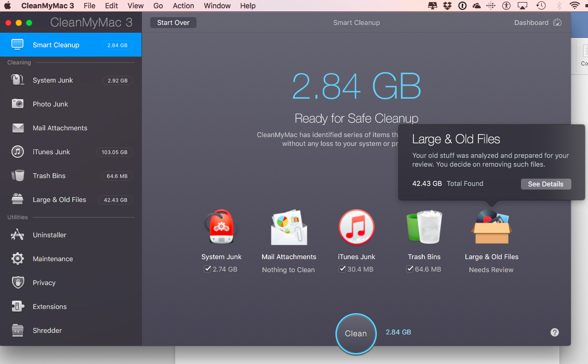The height and width of the screenshot is (364, 588).
Task: Open the Action menu
Action: 183,6
